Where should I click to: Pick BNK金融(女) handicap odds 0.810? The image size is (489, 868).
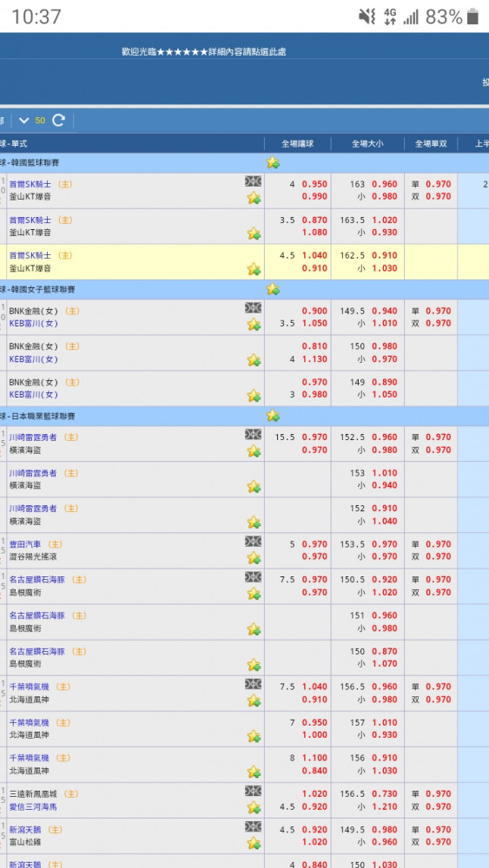pos(314,346)
